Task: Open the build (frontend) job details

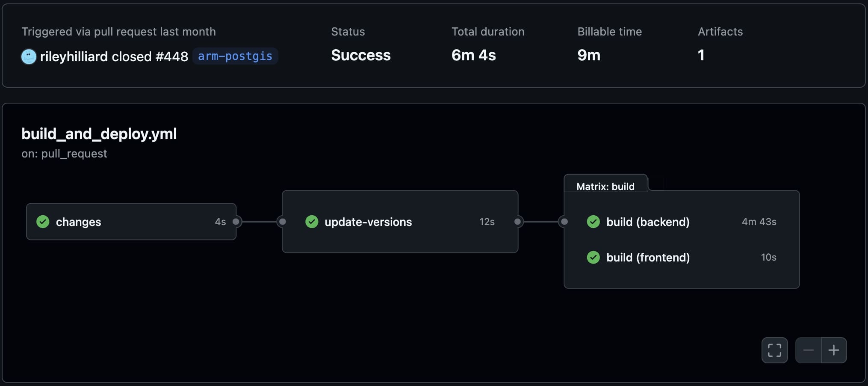Action: coord(648,257)
